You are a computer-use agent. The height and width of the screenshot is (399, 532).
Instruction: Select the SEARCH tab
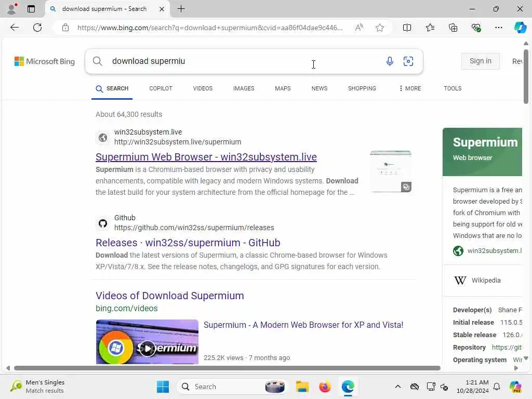click(112, 88)
